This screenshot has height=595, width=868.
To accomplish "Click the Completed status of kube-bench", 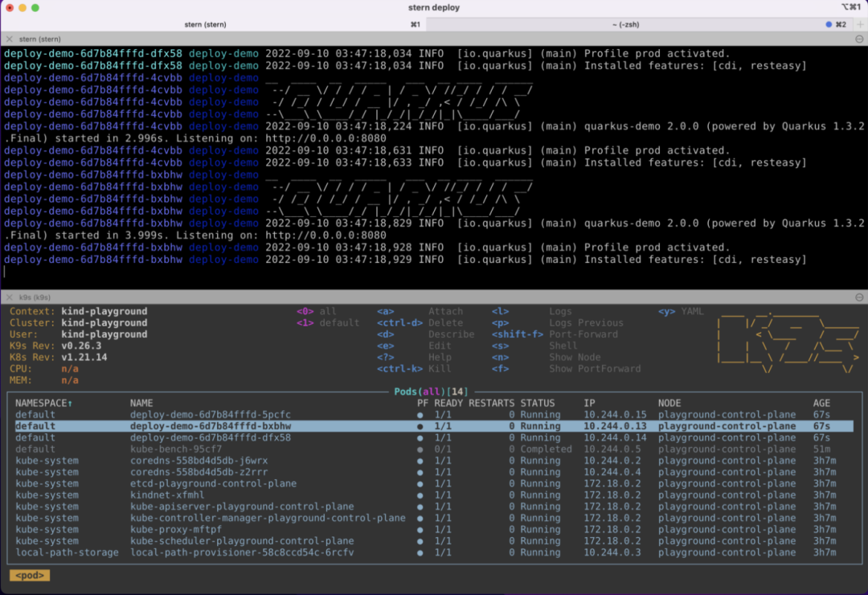I will click(546, 449).
